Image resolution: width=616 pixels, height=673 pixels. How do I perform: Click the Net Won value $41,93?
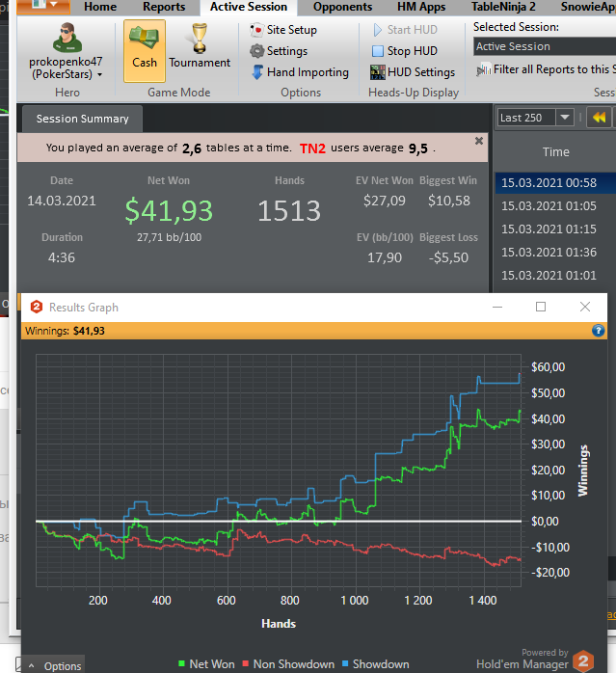[169, 211]
